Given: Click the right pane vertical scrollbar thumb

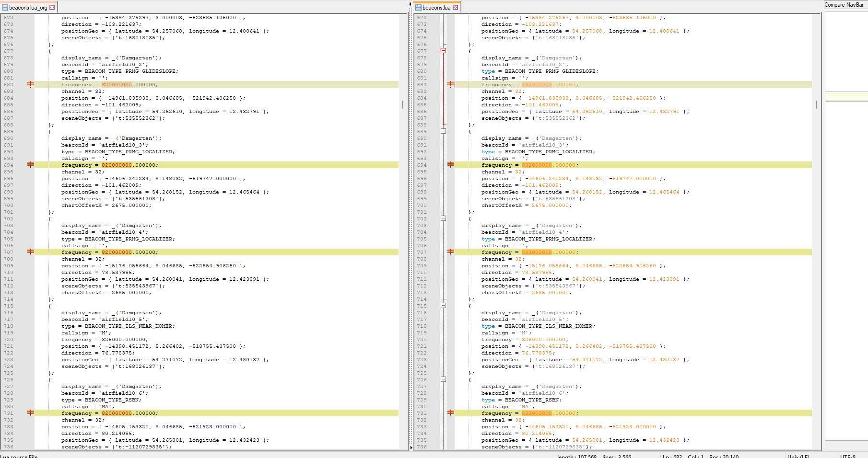Looking at the screenshot, I should [816, 104].
